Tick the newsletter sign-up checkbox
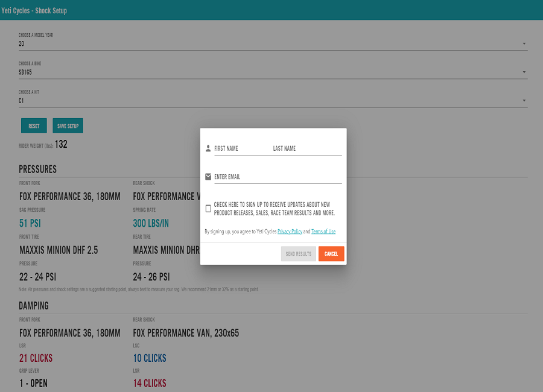Screen dimensions: 543x392 click(x=208, y=209)
